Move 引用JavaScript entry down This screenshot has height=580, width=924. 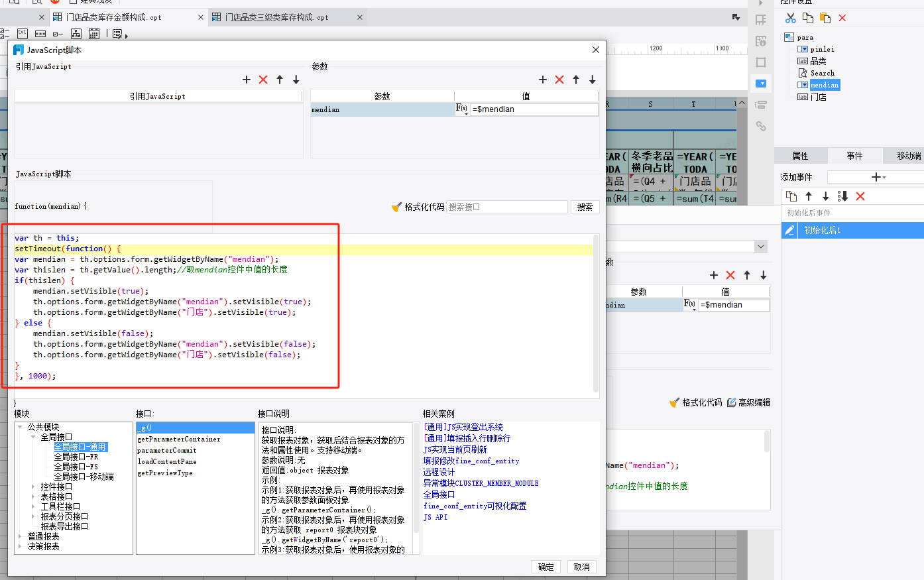point(296,80)
